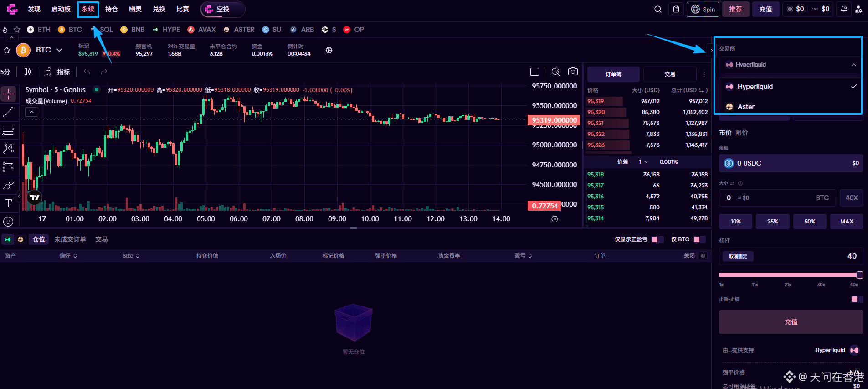Swap the order size unit icon
Image resolution: width=868 pixels, height=389 pixels.
(732, 183)
